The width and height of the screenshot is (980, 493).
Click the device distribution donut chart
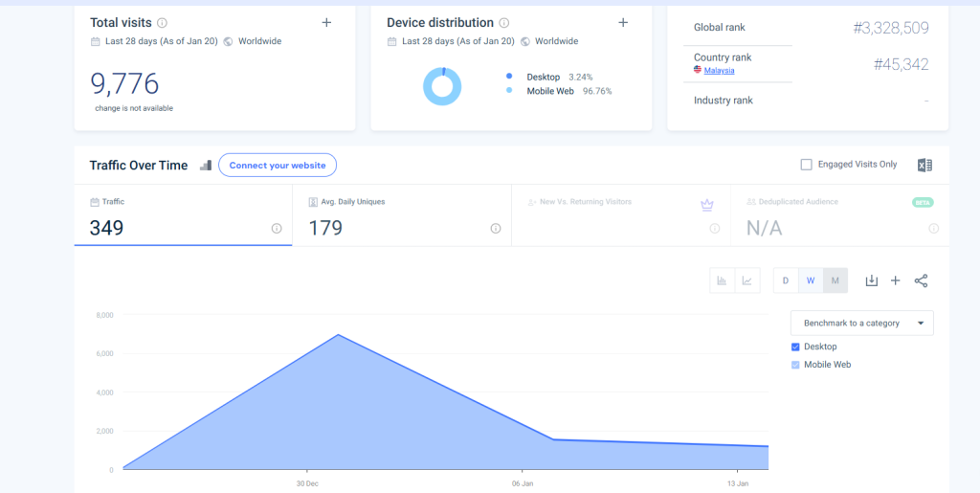pos(442,87)
